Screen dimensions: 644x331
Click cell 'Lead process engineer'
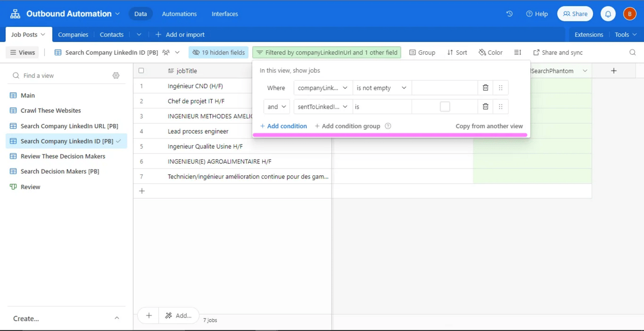click(x=198, y=131)
